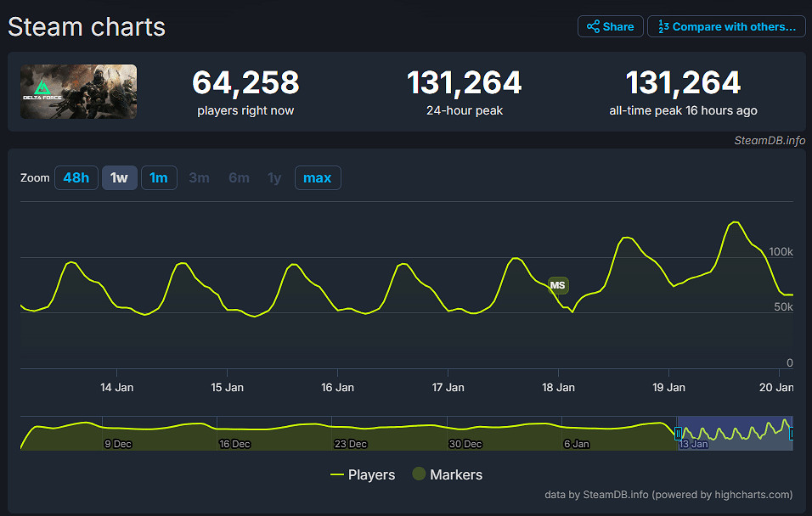Select the MS marker badge on the chart

click(x=558, y=285)
